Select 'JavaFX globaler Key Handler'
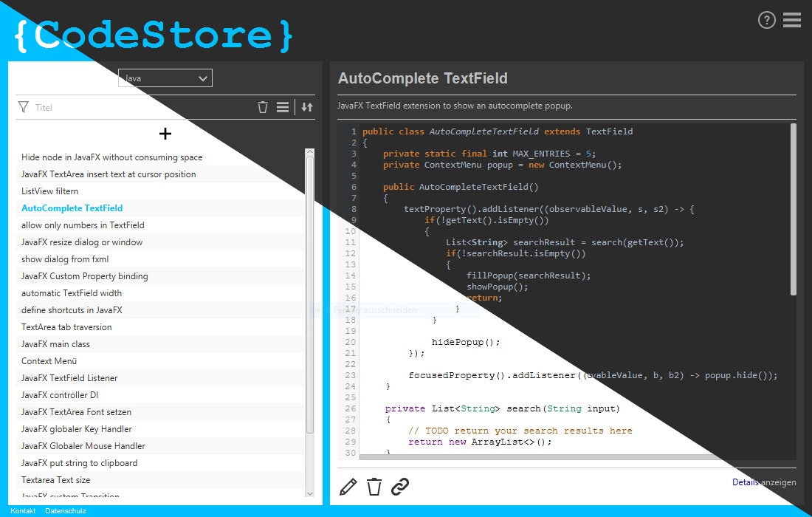 click(x=160, y=429)
